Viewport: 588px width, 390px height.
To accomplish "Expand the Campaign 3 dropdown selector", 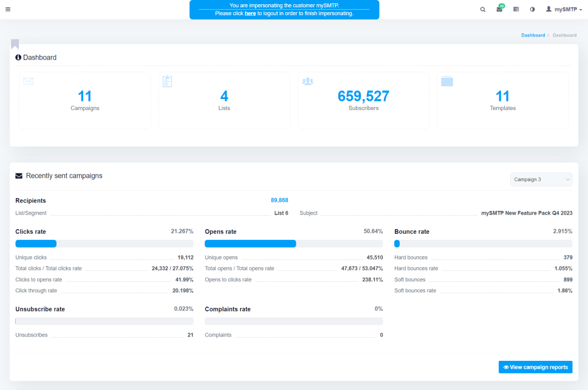I will (541, 179).
